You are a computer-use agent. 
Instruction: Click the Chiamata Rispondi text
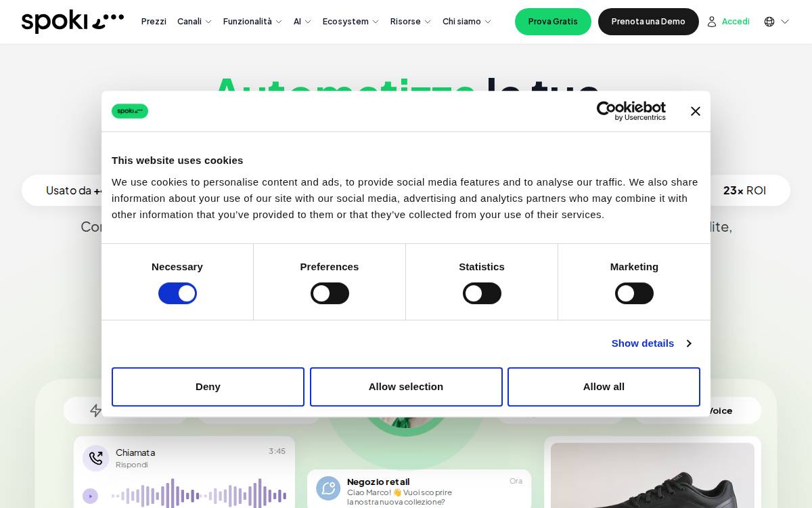pos(135,458)
